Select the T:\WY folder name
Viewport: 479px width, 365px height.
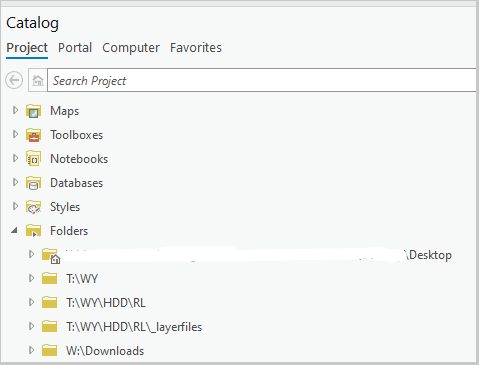point(82,279)
